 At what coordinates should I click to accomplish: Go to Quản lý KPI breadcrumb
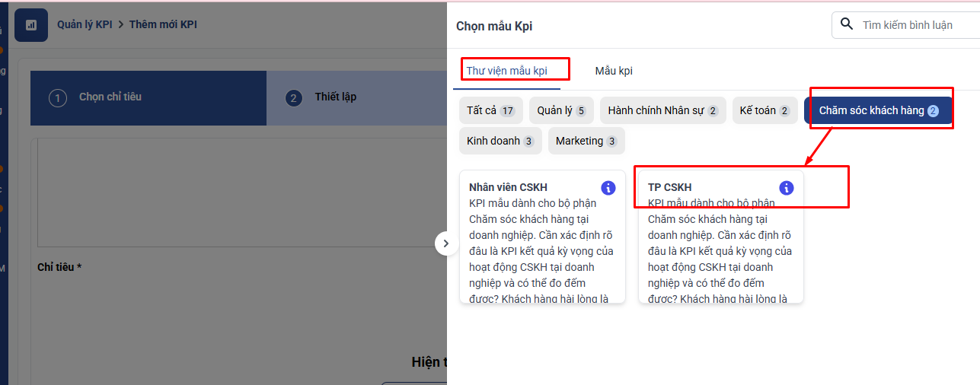point(85,24)
